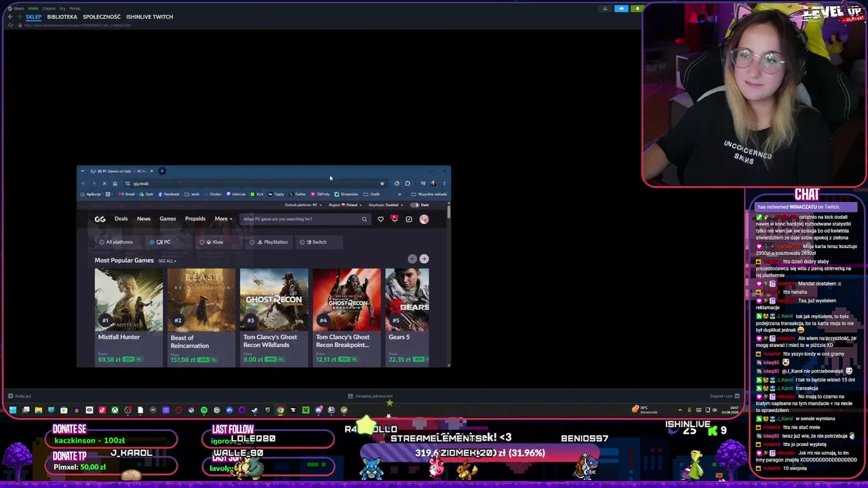Open the Kick bookmark

(257, 195)
